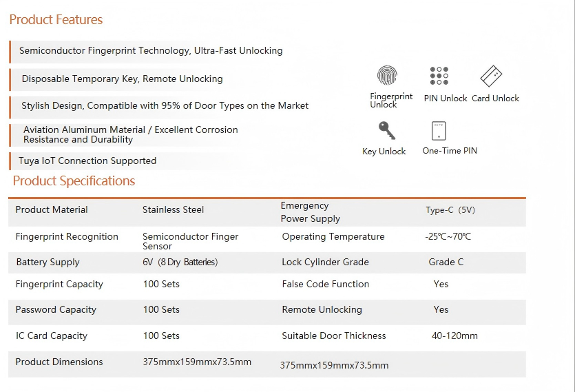The image size is (575, 392).
Task: Click the Battery Supply row label
Action: point(48,262)
